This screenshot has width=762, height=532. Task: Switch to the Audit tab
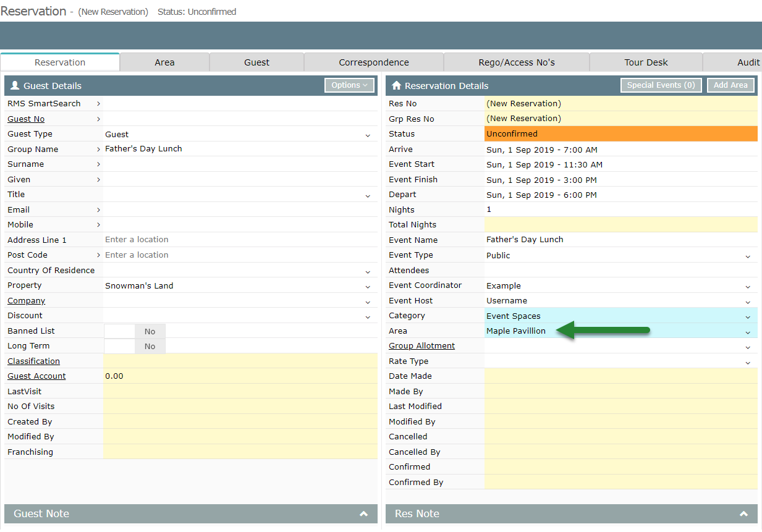point(732,62)
